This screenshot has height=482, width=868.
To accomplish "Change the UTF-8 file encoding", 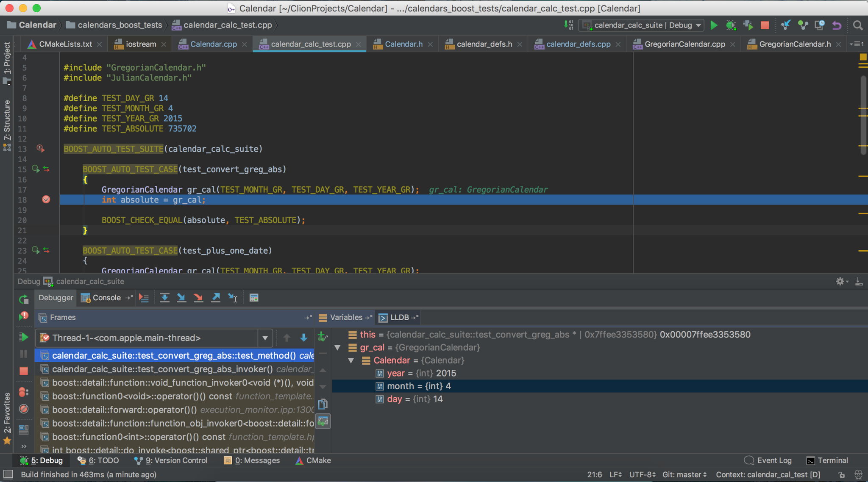I will [x=642, y=474].
